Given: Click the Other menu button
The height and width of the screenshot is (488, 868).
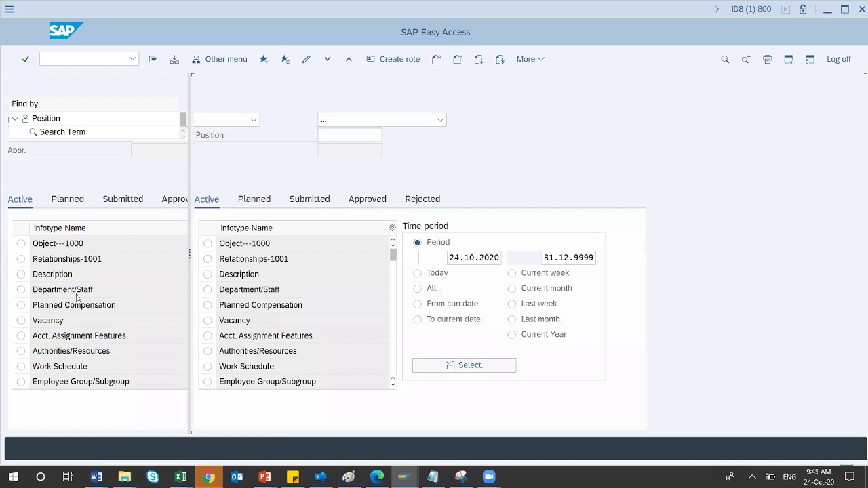Looking at the screenshot, I should [220, 59].
